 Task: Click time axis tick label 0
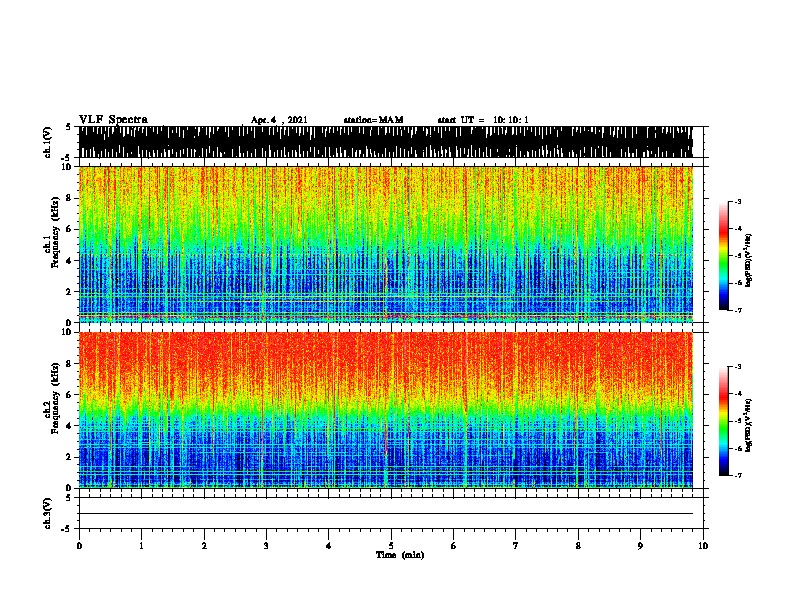(79, 546)
